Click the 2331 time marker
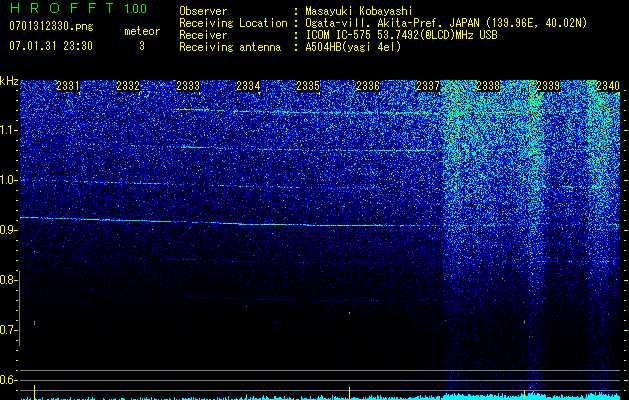629x400 pixels. (68, 85)
